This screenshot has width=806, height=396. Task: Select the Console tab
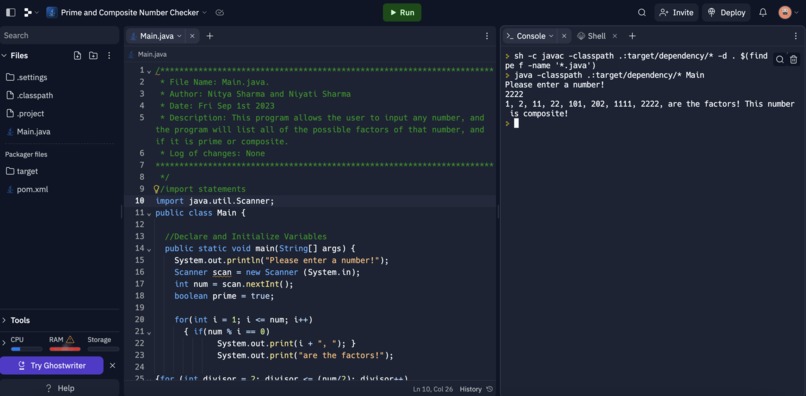pyautogui.click(x=530, y=36)
